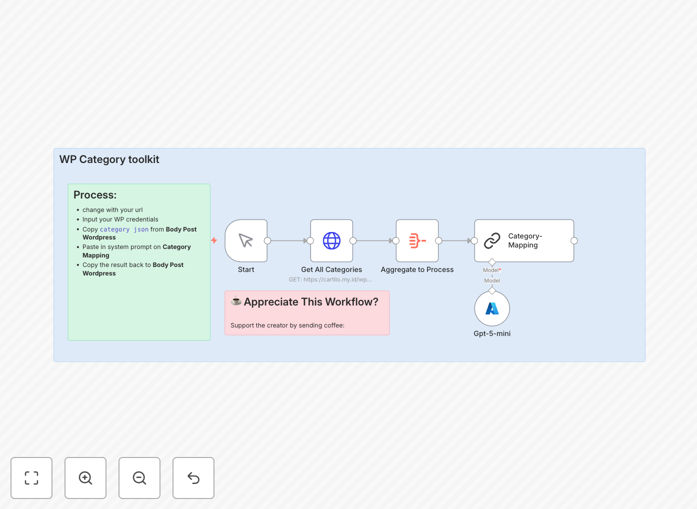Click the Gpt-5-mini label
697x509 pixels.
pyautogui.click(x=492, y=333)
